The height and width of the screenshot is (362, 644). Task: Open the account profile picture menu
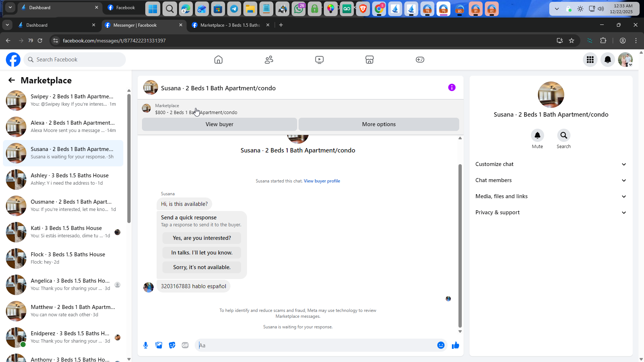point(625,60)
